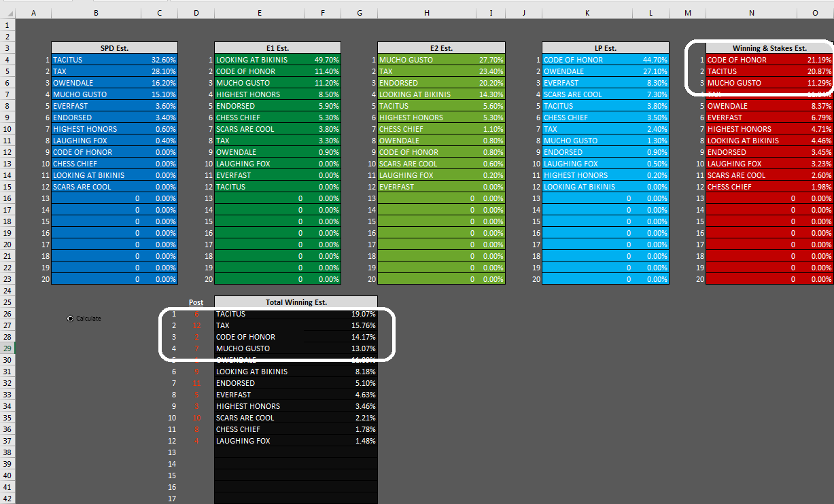Select column header N
This screenshot has width=834, height=504.
point(751,13)
